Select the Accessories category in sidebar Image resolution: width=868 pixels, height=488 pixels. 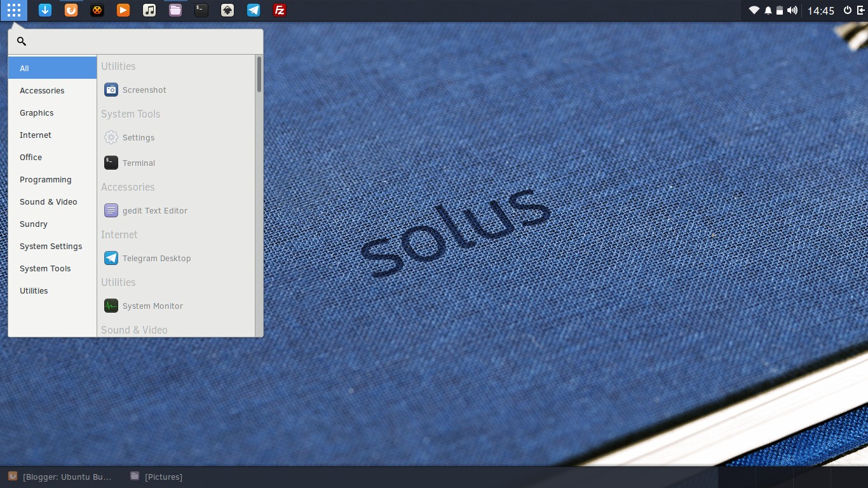pyautogui.click(x=52, y=90)
